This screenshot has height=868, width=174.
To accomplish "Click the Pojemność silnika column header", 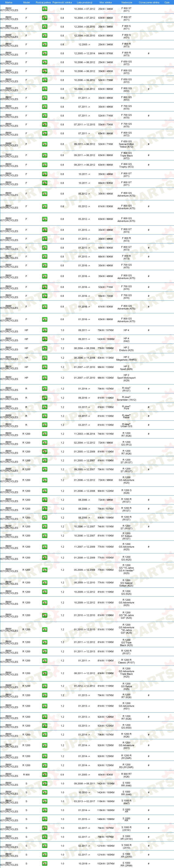I will (62, 2).
